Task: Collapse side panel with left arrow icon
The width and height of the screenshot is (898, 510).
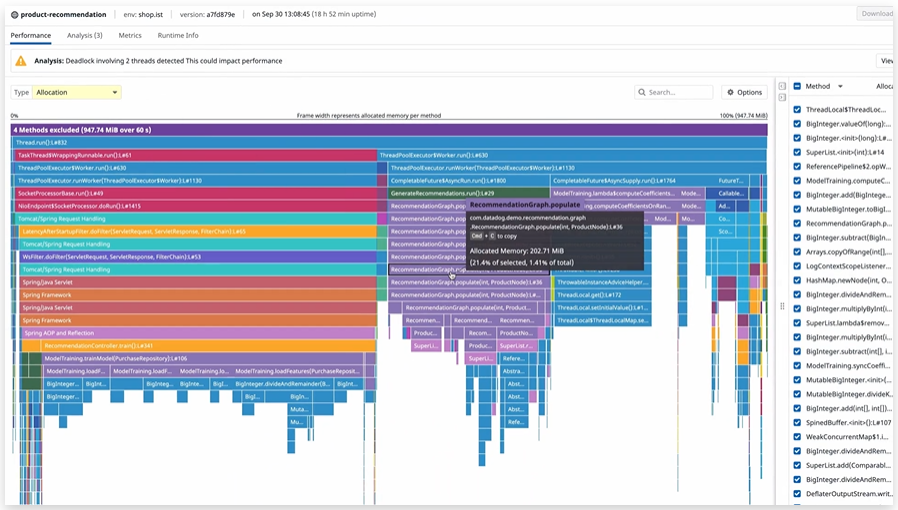Action: [x=782, y=86]
